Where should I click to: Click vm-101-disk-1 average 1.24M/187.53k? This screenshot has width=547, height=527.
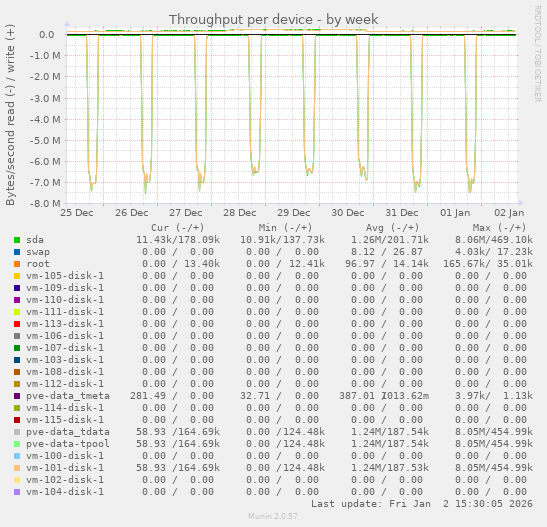coord(390,468)
